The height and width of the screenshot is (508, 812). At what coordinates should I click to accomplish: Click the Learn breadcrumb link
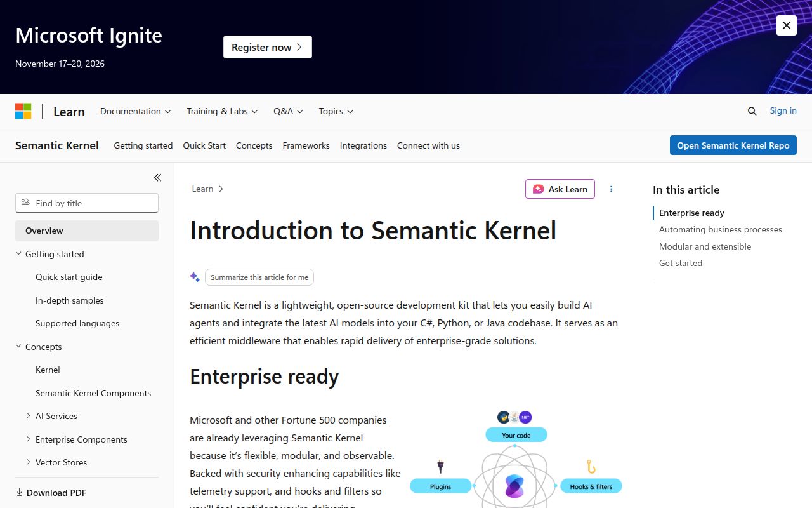[202, 189]
